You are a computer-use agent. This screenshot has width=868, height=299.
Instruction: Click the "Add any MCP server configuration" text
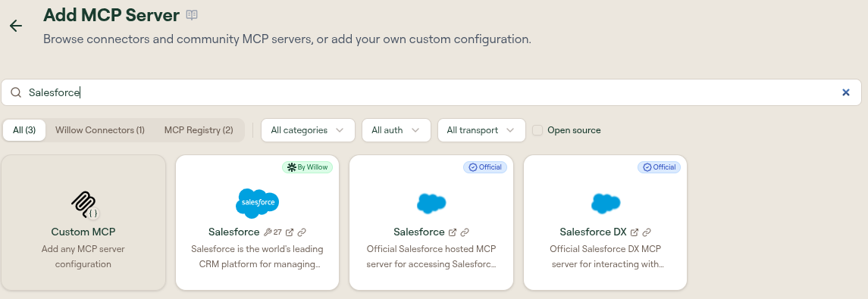tap(83, 257)
